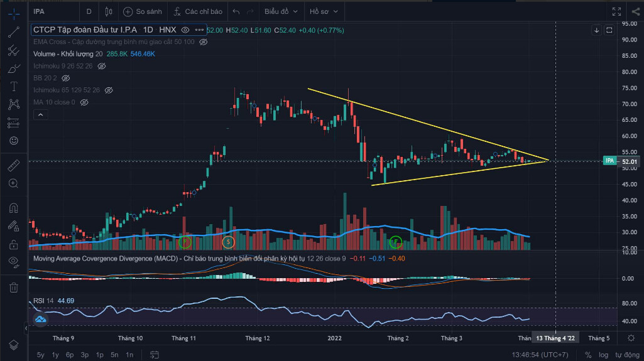Screen dimensions: 644x361
Task: Open the candlestick chart style picker
Action: (109, 11)
